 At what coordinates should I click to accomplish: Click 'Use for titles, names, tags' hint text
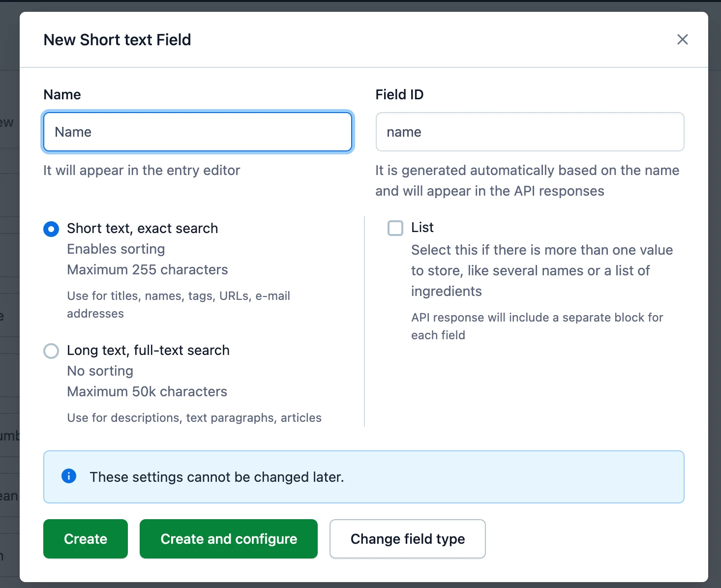(x=179, y=305)
